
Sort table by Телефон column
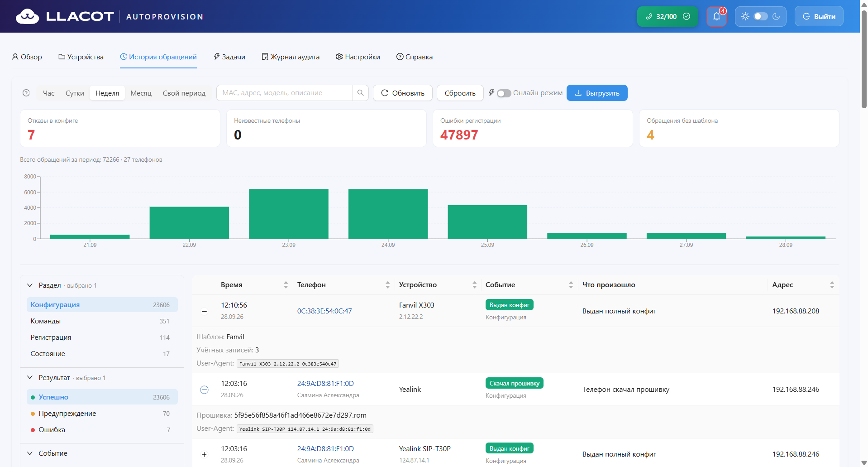pyautogui.click(x=387, y=285)
